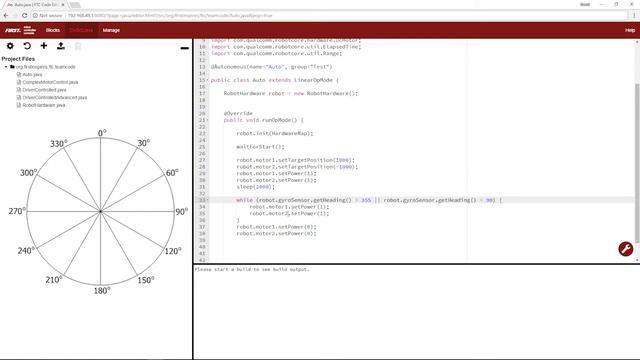640x360 pixels.
Task: Collapse the project files pane with minus
Action: point(184,48)
